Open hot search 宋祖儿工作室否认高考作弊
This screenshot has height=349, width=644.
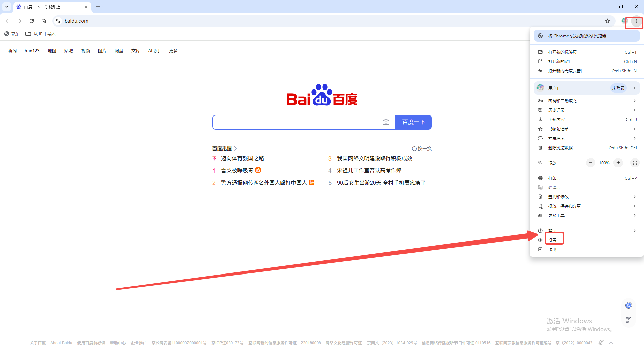(369, 170)
